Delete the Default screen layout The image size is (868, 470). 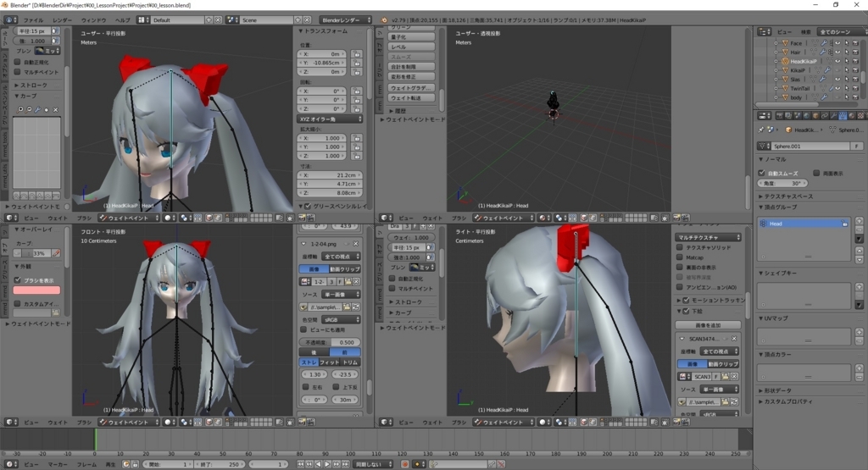coord(218,20)
